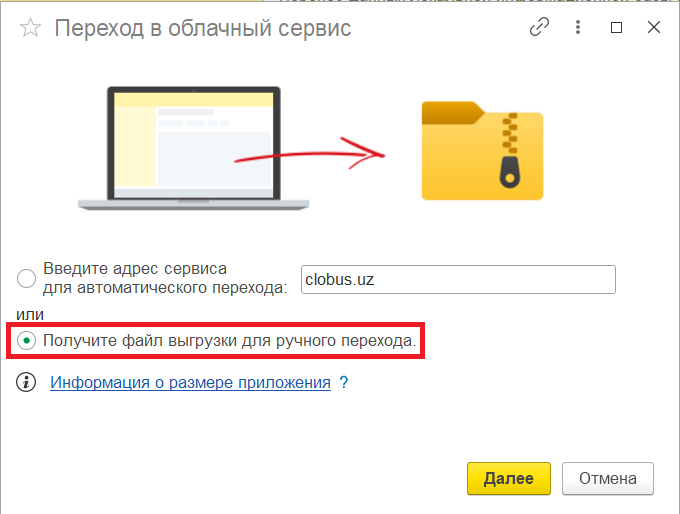
Task: Click the 'Получите файл выгрузки' label text
Action: coord(230,341)
